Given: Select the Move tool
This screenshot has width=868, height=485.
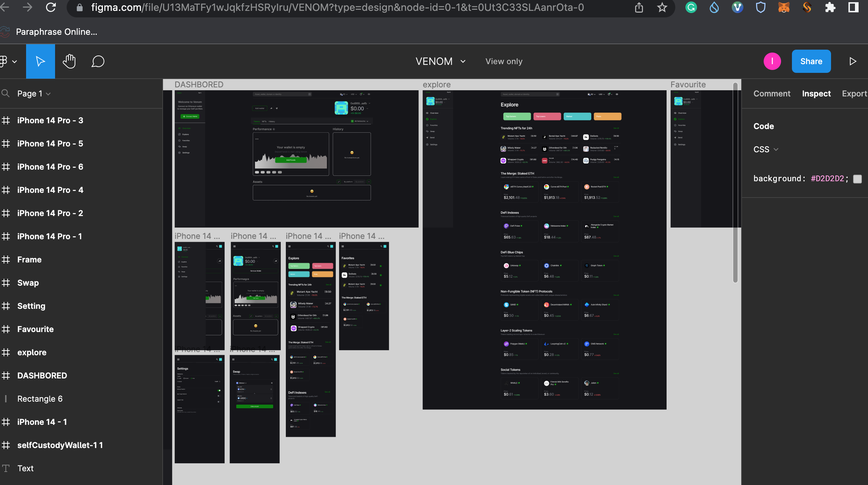Looking at the screenshot, I should click(40, 61).
